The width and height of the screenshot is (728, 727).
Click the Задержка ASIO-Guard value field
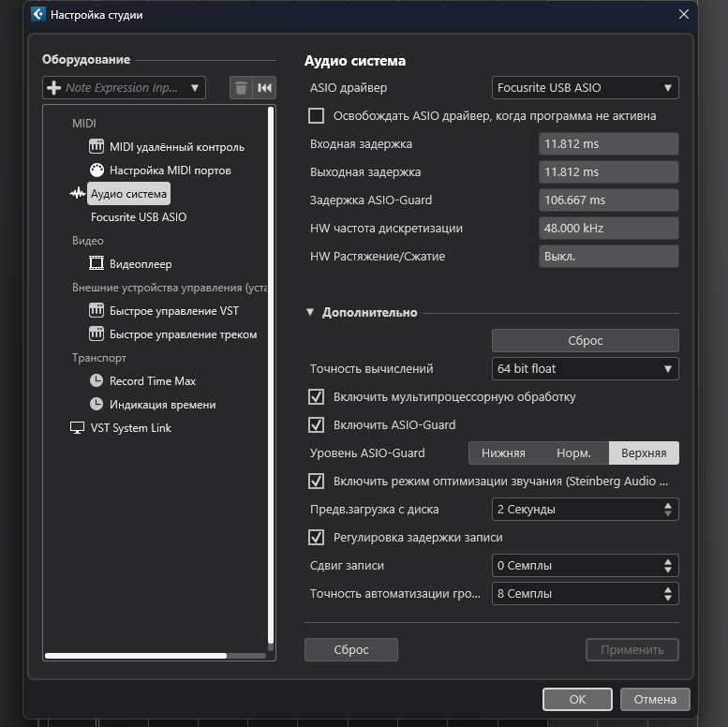pyautogui.click(x=609, y=200)
